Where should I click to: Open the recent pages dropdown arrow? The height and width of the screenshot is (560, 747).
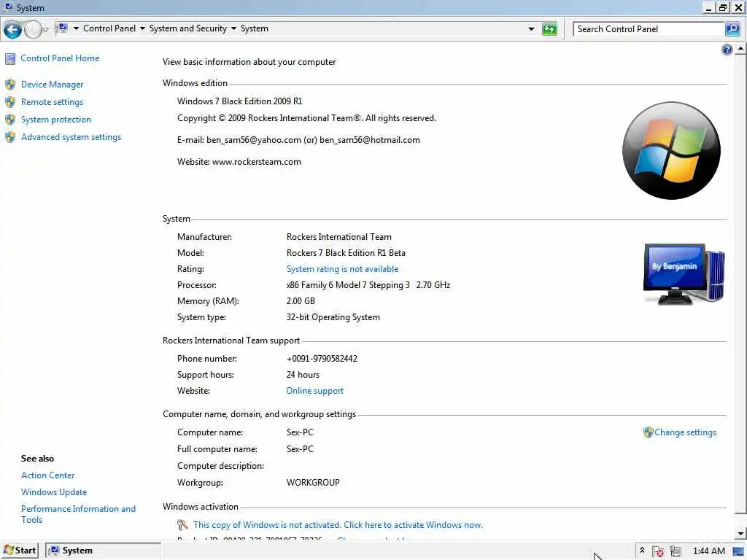[46, 29]
